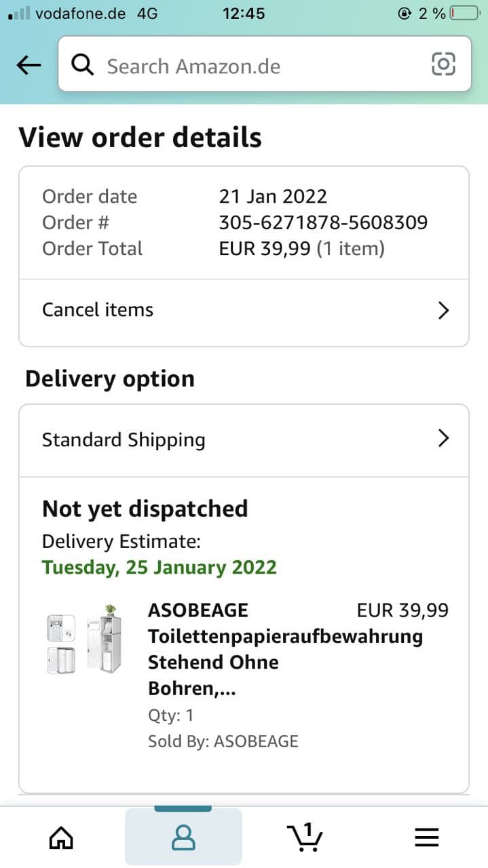This screenshot has height=868, width=488.
Task: Tap the battery indicator in status bar
Action: [465, 14]
